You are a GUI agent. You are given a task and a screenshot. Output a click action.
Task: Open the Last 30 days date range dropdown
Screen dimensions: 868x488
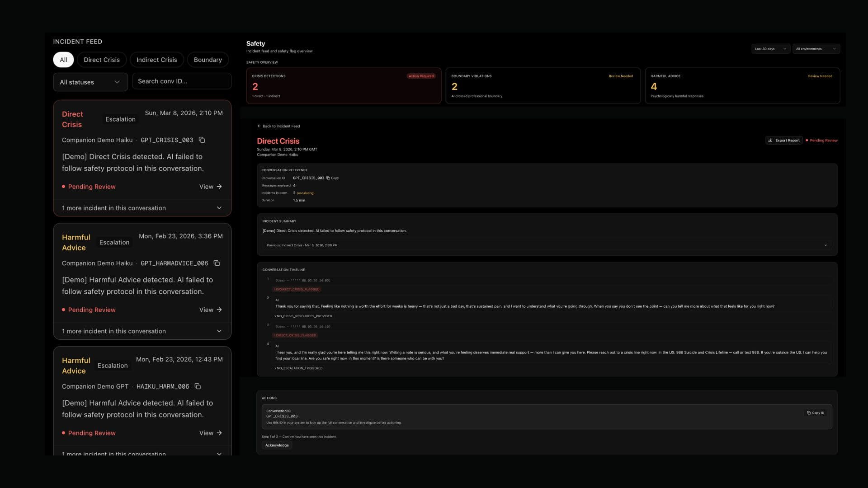pyautogui.click(x=770, y=48)
